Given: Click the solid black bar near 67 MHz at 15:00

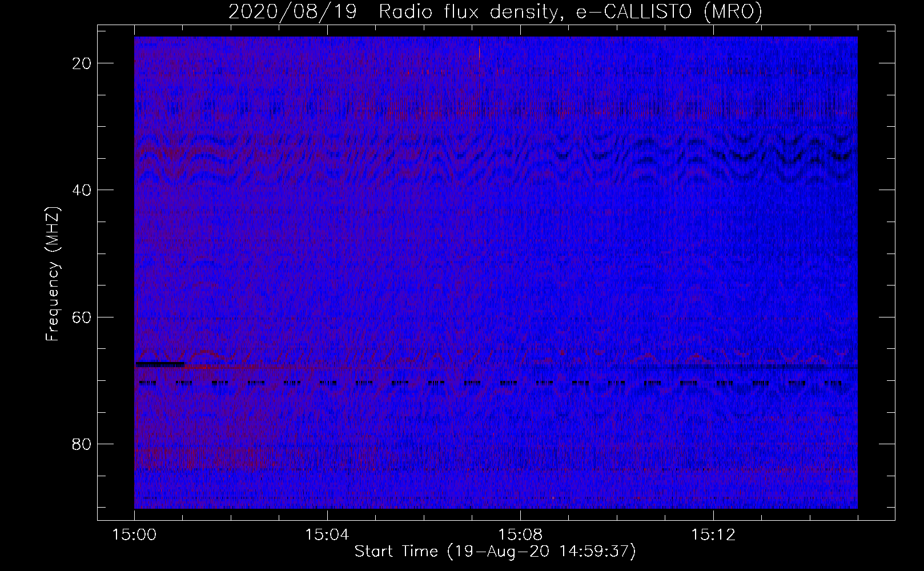Looking at the screenshot, I should [x=160, y=364].
